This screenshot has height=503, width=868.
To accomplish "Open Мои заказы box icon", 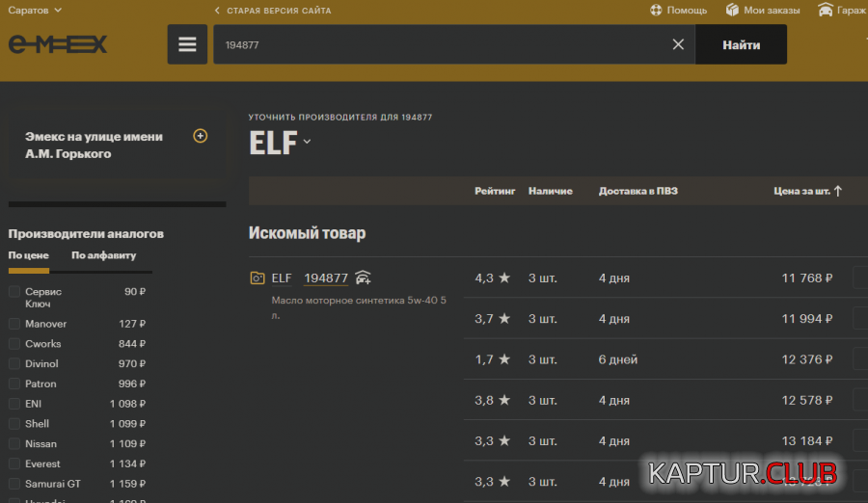I will (732, 10).
